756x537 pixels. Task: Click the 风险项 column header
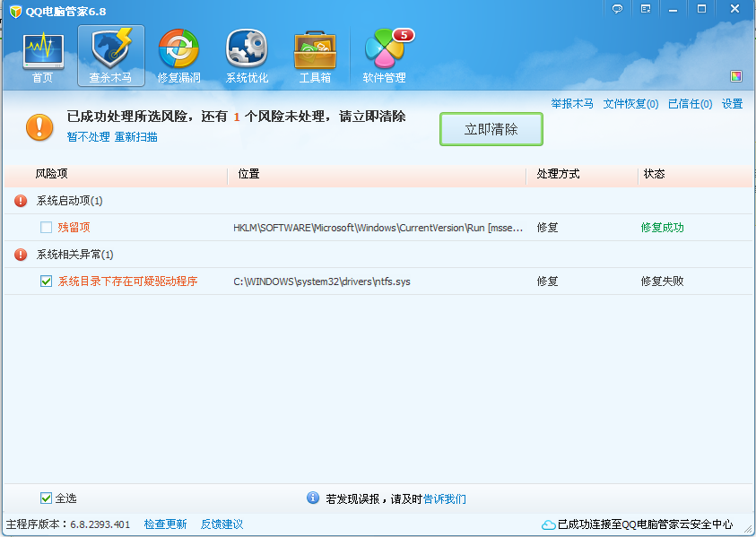click(52, 174)
